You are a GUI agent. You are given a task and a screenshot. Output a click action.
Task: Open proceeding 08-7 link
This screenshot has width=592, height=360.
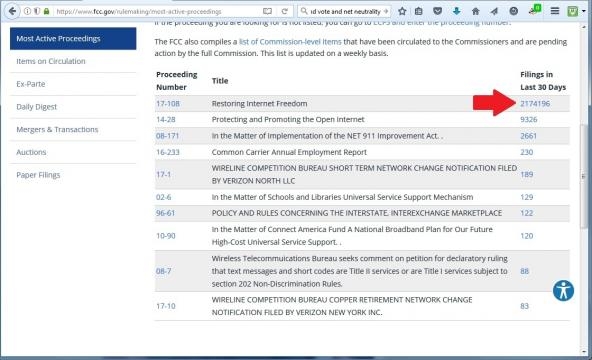(x=163, y=271)
